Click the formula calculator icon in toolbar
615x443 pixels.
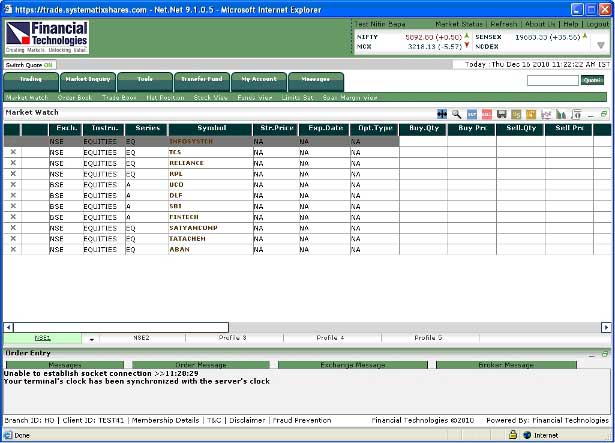576,114
